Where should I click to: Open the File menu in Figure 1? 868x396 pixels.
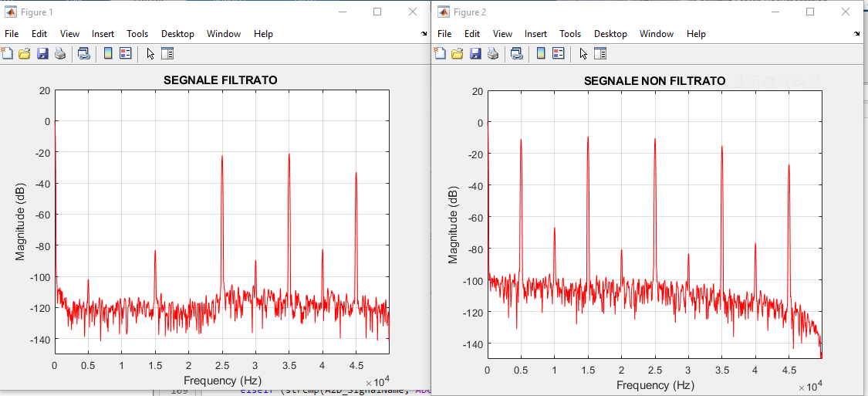[12, 34]
